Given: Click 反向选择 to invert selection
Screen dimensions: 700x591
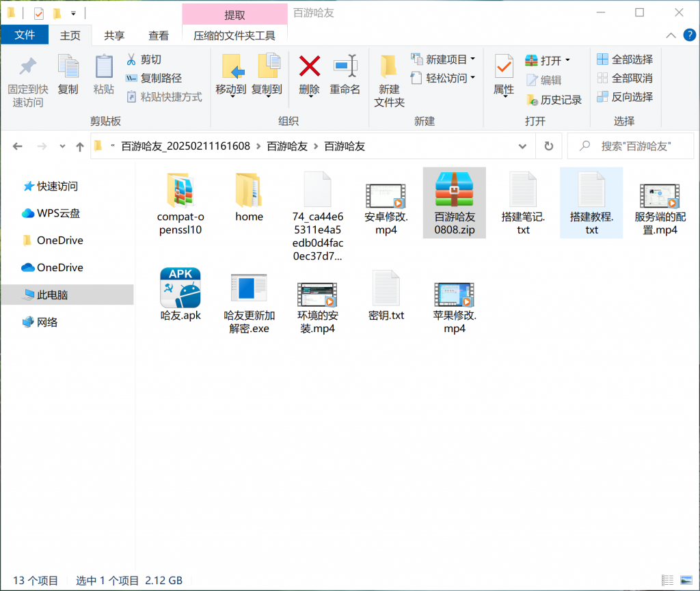Looking at the screenshot, I should 624,96.
